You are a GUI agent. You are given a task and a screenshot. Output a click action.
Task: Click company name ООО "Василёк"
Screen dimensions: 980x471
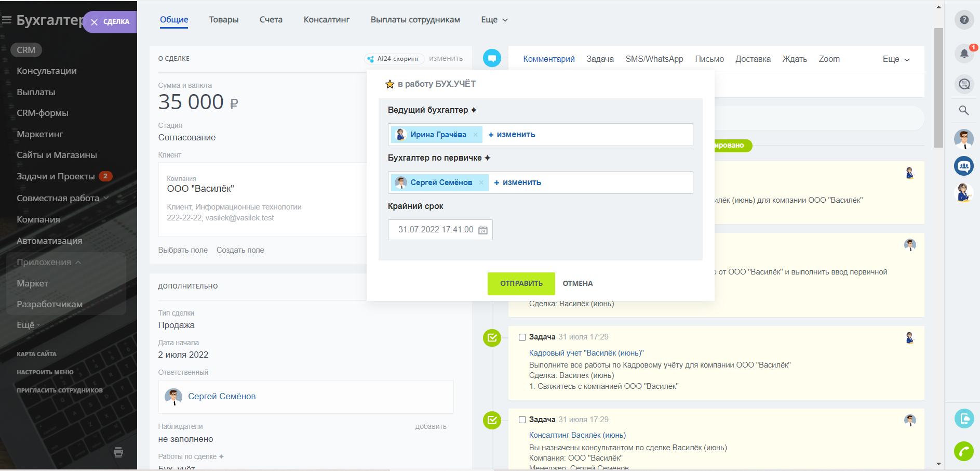pyautogui.click(x=200, y=189)
